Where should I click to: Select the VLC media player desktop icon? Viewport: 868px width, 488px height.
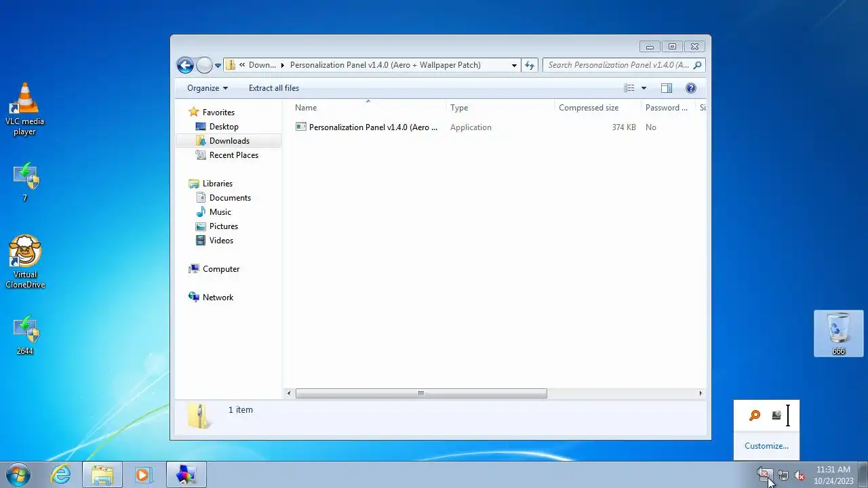(25, 109)
